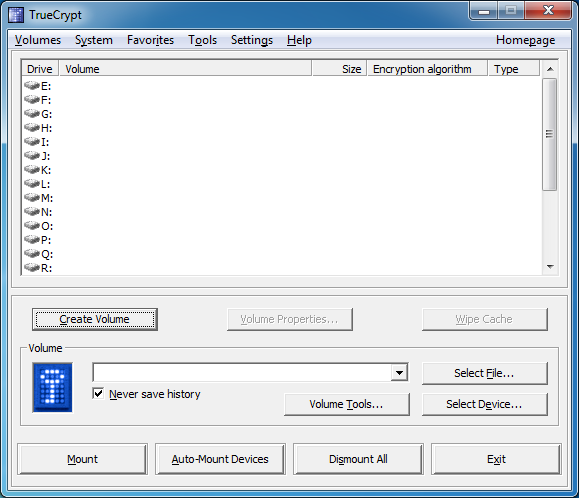Select the N: drive icon
Viewport: 579px width, 498px height.
(x=32, y=212)
